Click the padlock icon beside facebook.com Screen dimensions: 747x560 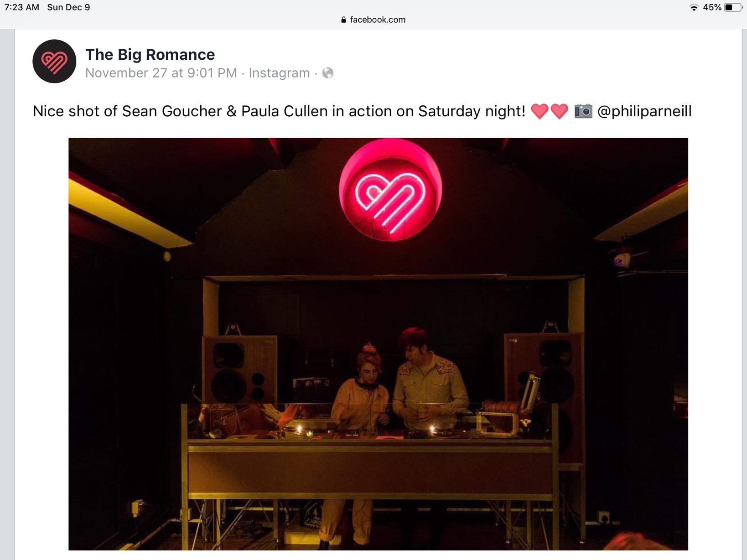(x=343, y=20)
